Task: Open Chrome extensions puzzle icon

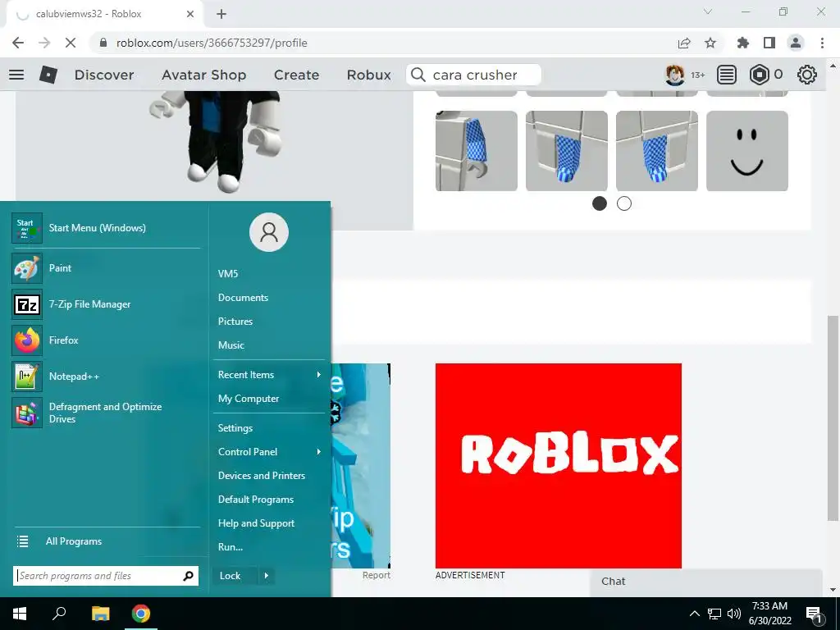Action: (742, 43)
